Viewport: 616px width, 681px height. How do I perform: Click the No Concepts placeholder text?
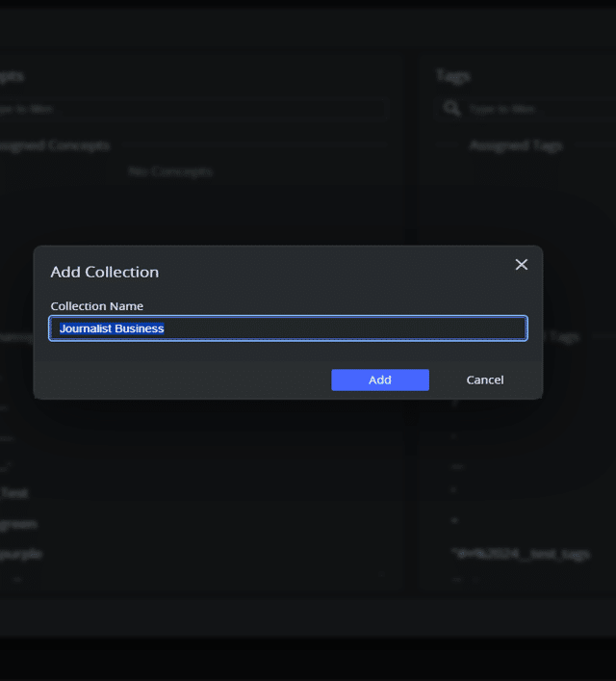(170, 171)
